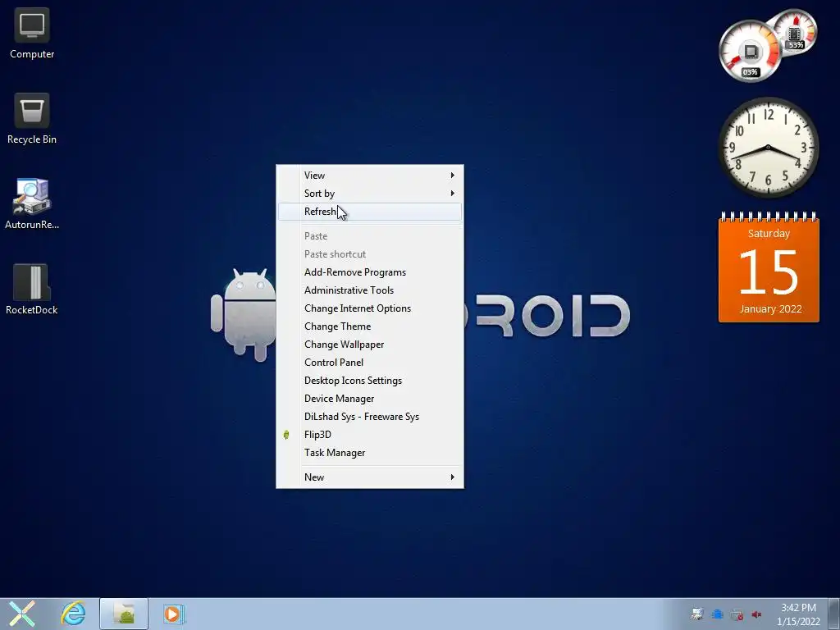Click the muted speaker volume tray icon
The image size is (840, 630).
click(756, 614)
